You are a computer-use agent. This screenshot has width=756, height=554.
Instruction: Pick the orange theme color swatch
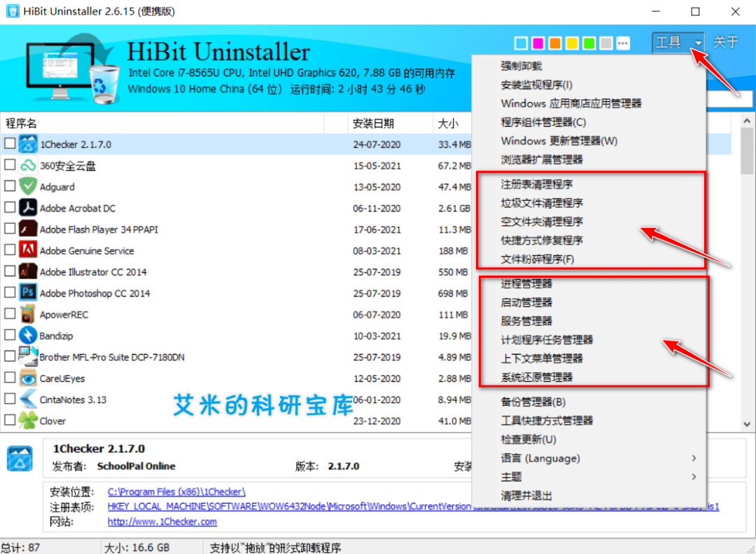555,43
